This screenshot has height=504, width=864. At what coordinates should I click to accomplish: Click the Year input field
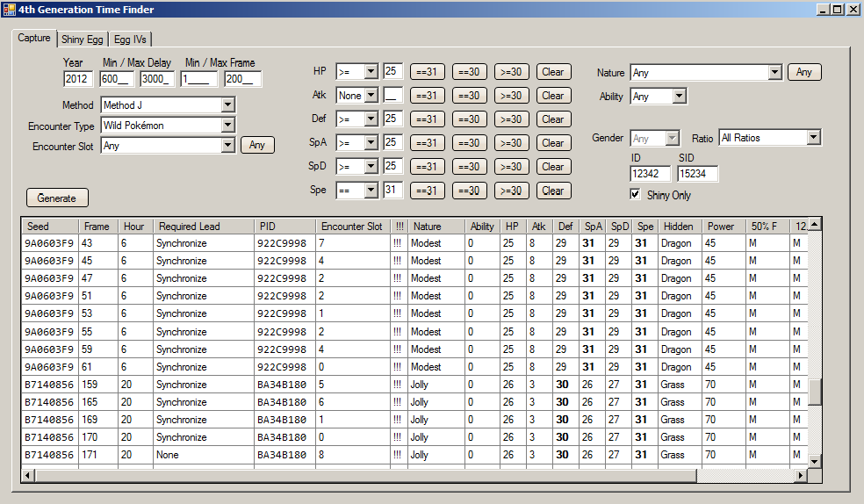[79, 79]
